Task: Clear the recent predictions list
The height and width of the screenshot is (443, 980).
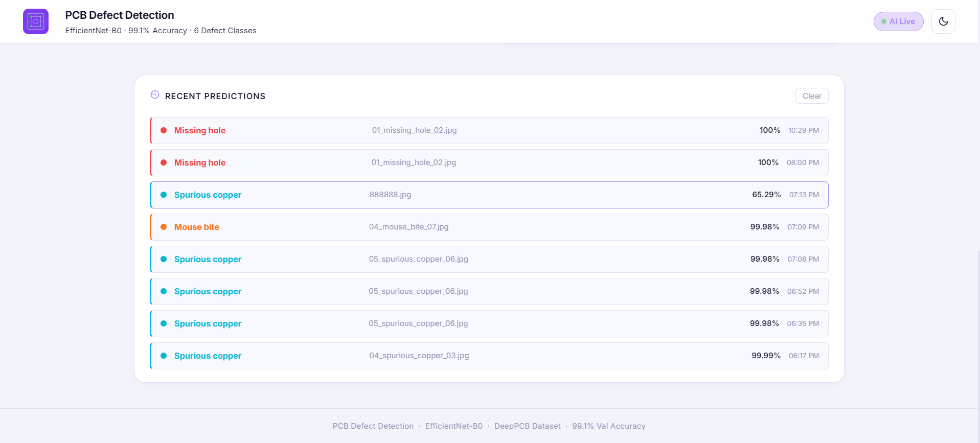Action: [x=812, y=96]
